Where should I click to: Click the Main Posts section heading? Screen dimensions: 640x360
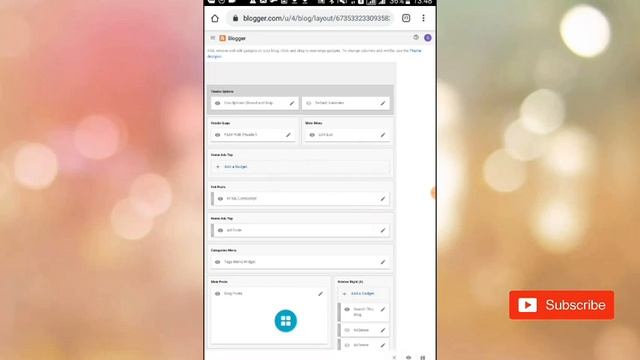[x=219, y=282]
